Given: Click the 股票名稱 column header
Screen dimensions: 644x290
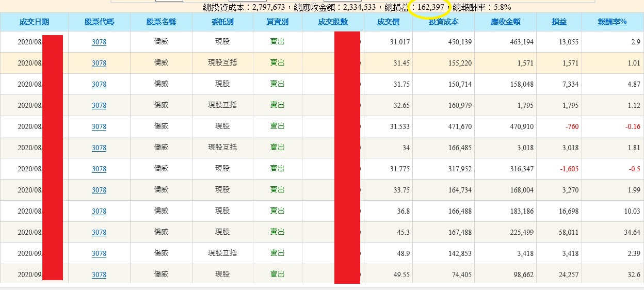Looking at the screenshot, I should (x=161, y=22).
